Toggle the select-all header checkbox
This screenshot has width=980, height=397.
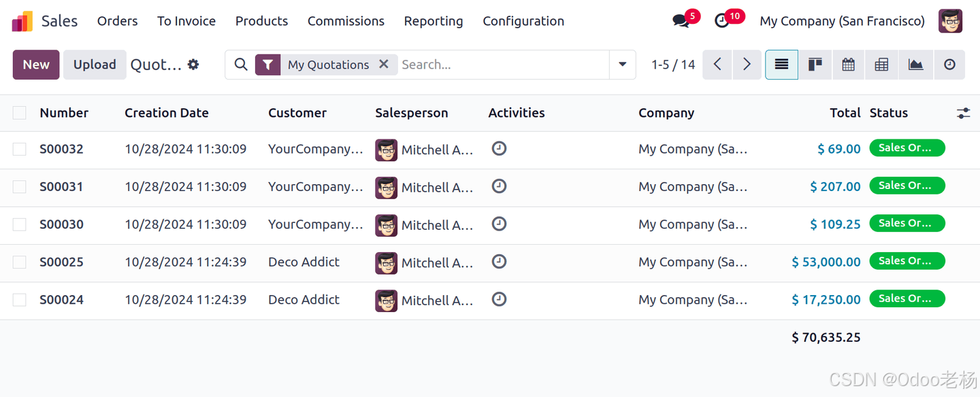coord(19,113)
